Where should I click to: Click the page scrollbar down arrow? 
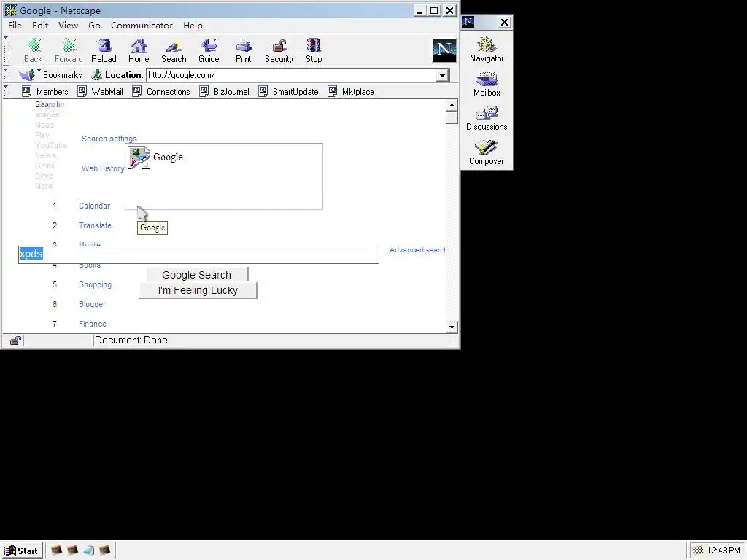pos(452,327)
